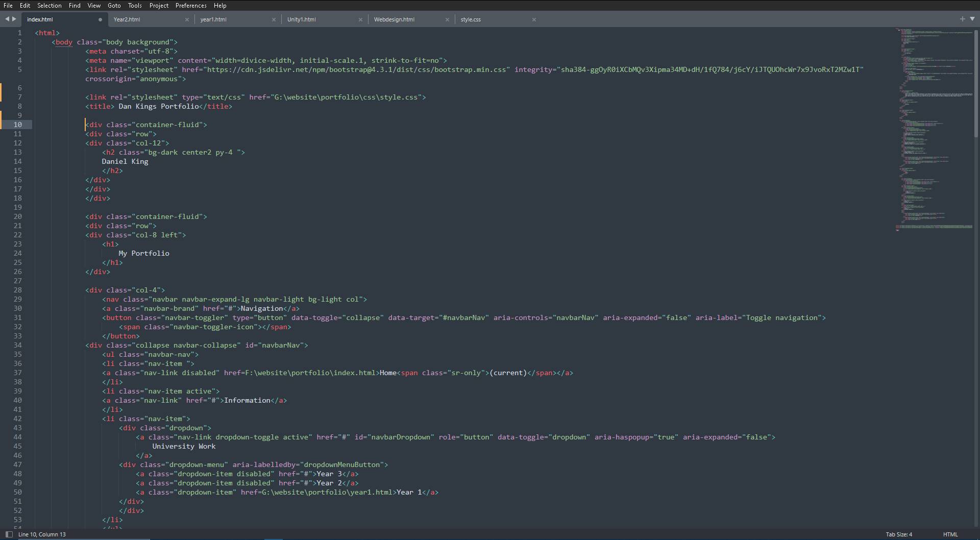
Task: Click the back arrow left of tabs
Action: click(x=7, y=19)
